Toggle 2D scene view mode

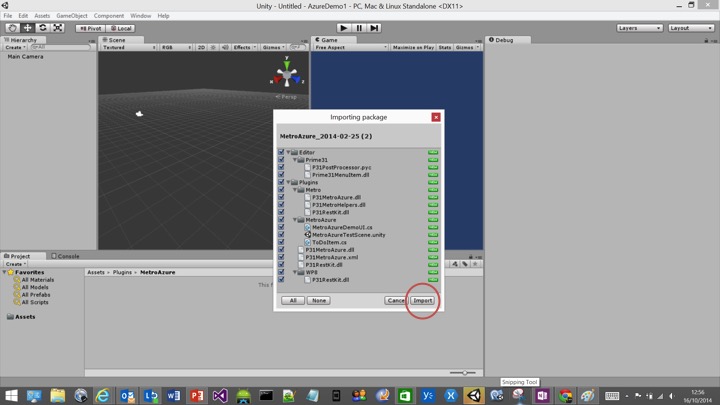tap(201, 47)
